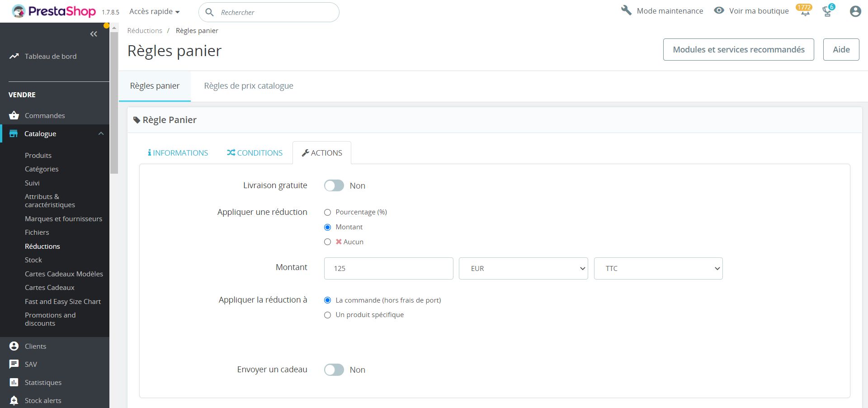Click the Statistiques chart icon

(14, 382)
